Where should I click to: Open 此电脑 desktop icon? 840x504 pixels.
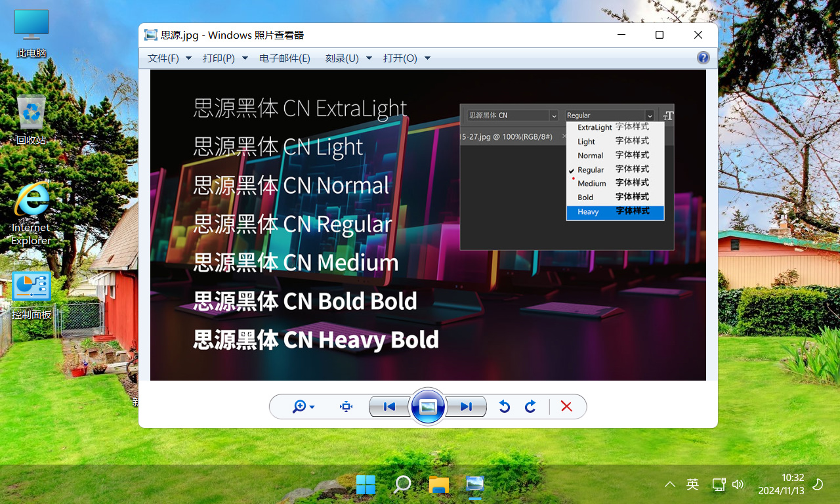(31, 34)
